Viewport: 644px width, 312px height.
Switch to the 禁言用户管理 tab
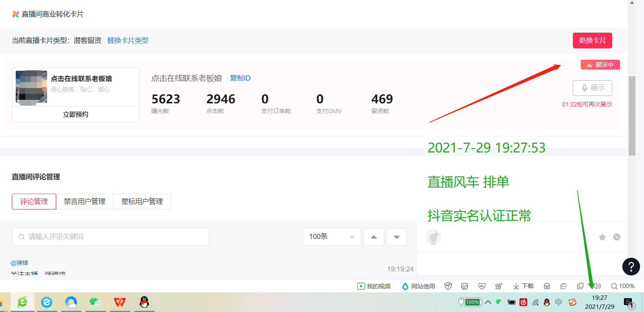pyautogui.click(x=84, y=202)
